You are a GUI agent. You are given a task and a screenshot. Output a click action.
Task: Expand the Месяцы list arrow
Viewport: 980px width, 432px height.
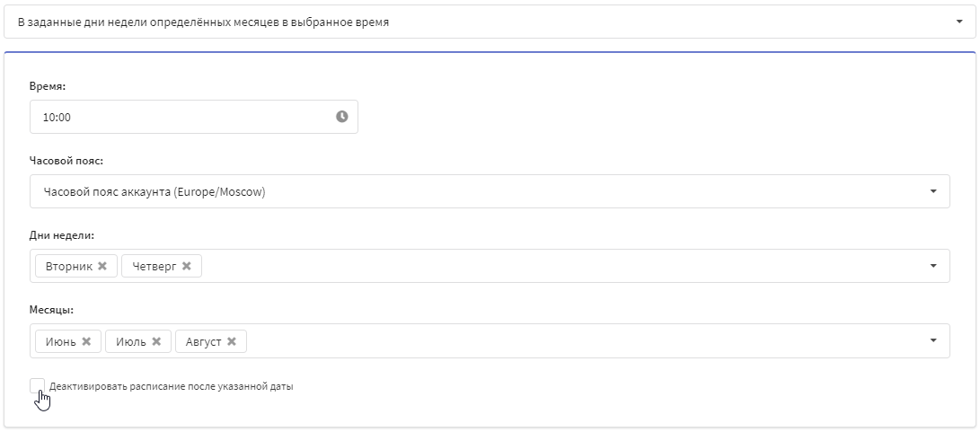pyautogui.click(x=934, y=340)
